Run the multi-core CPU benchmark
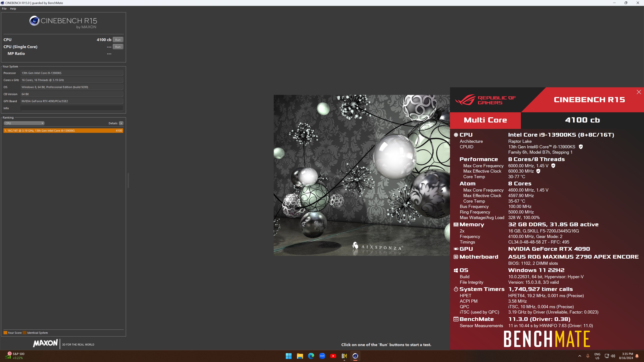644x362 pixels. (118, 40)
